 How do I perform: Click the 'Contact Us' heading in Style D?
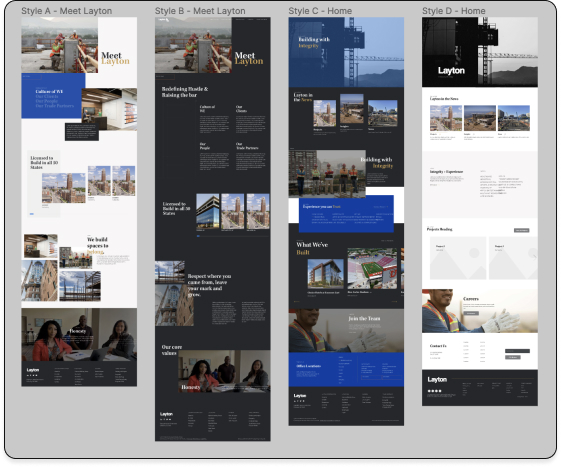[438, 346]
